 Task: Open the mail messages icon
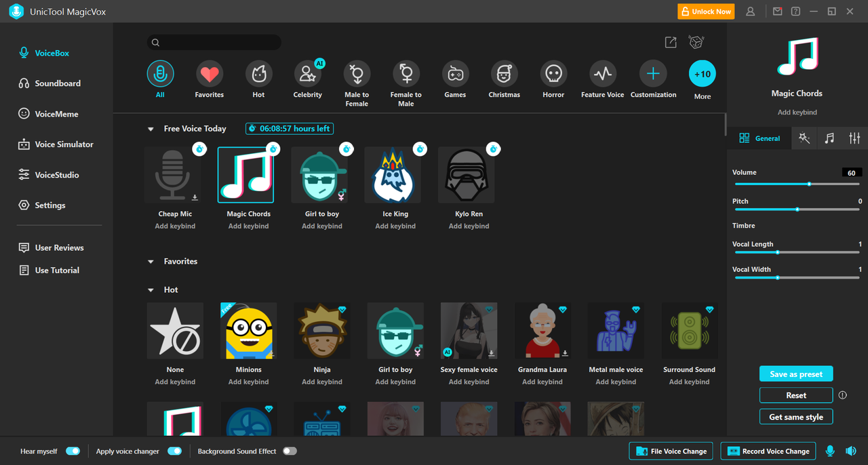pos(777,12)
